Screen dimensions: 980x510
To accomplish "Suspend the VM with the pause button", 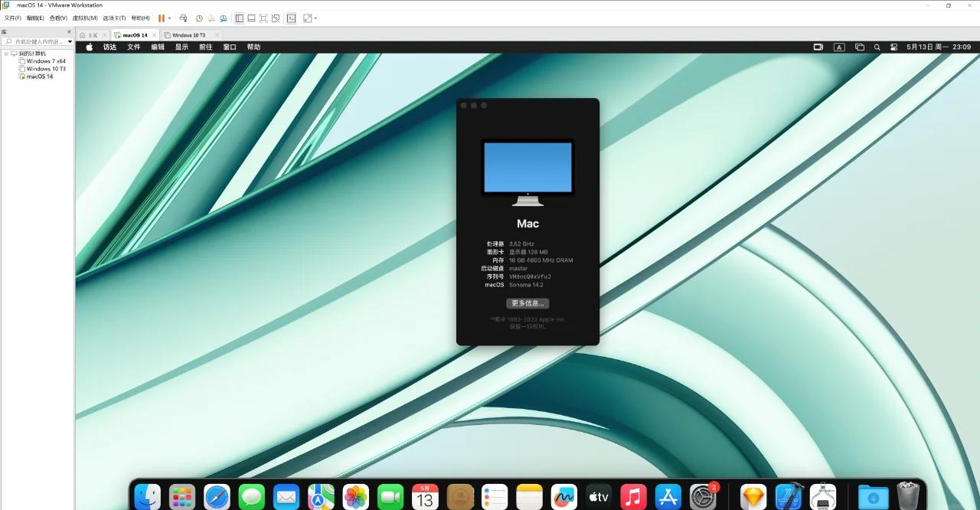I will pos(161,18).
